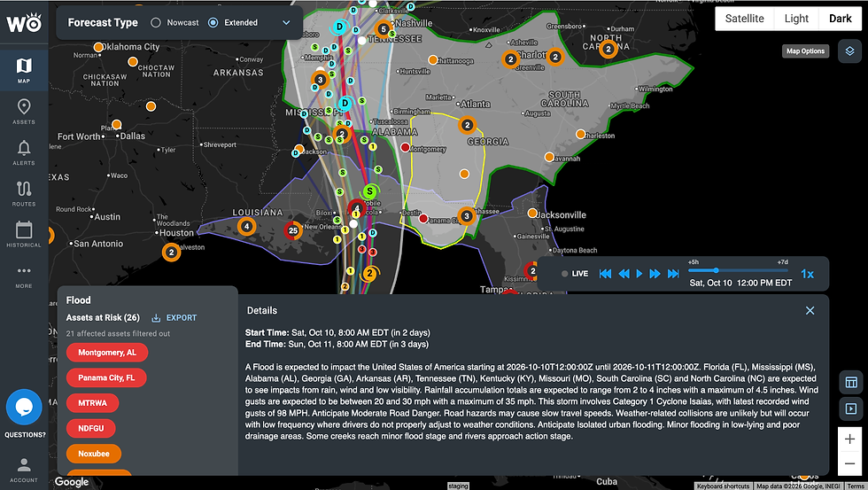
Task: Select the Extended radio button
Action: [213, 23]
